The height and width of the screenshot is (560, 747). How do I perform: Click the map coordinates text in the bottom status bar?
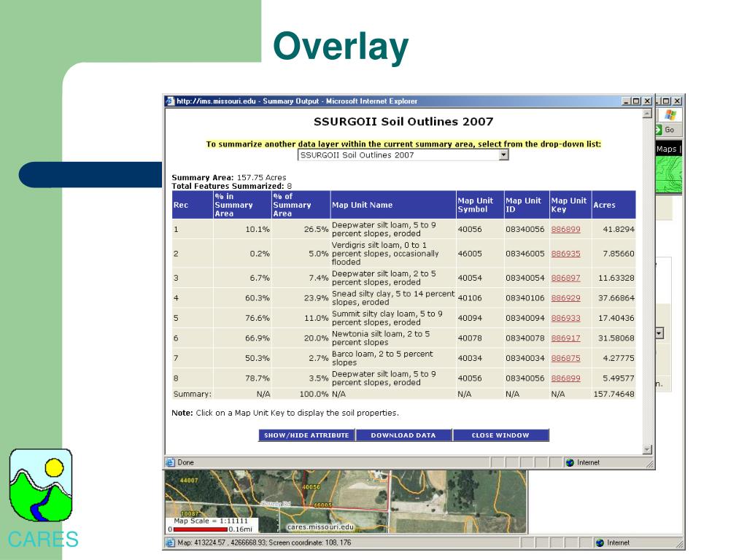click(x=264, y=542)
